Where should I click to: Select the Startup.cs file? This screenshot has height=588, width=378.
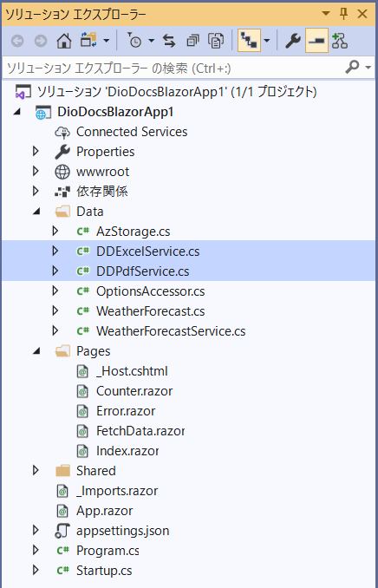104,571
